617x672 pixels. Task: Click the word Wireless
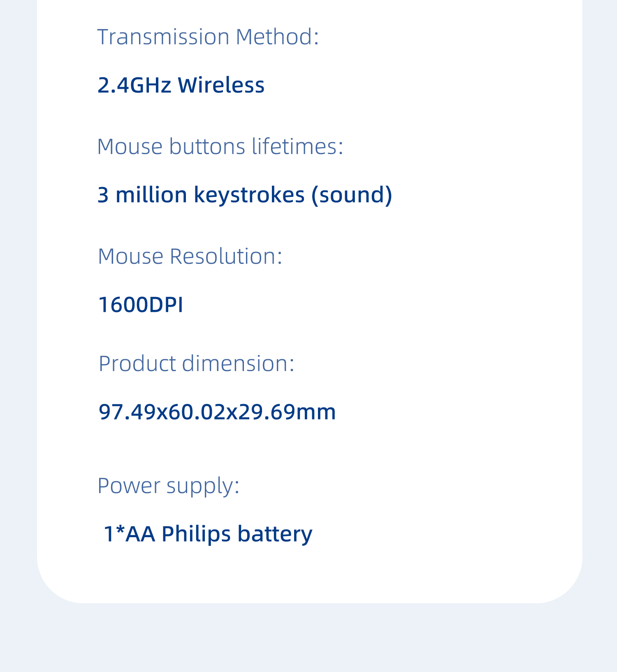click(x=221, y=85)
